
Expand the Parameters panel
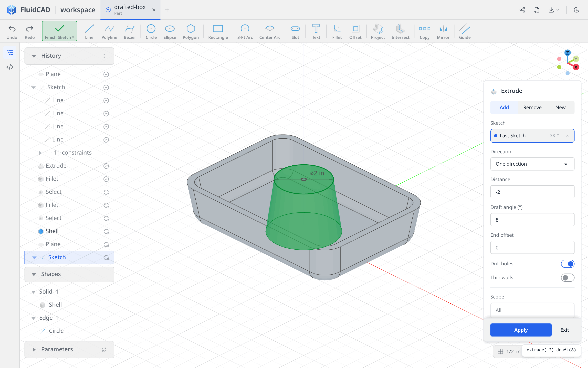(34, 349)
